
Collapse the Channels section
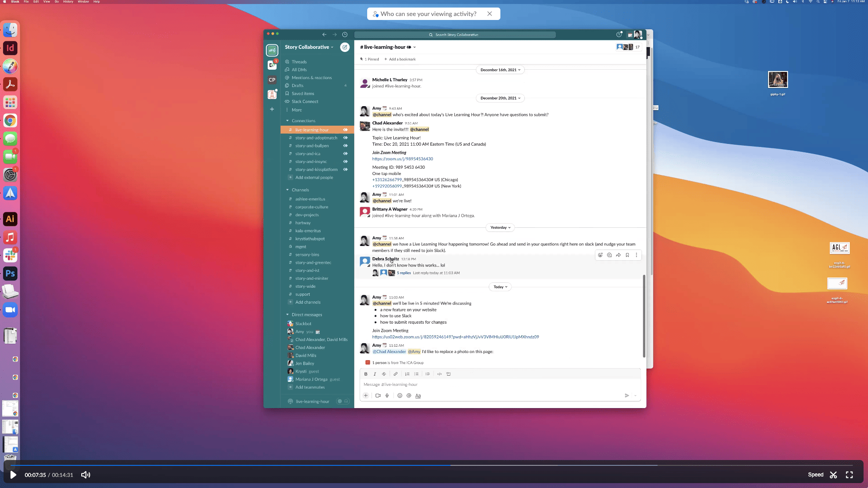pyautogui.click(x=287, y=190)
